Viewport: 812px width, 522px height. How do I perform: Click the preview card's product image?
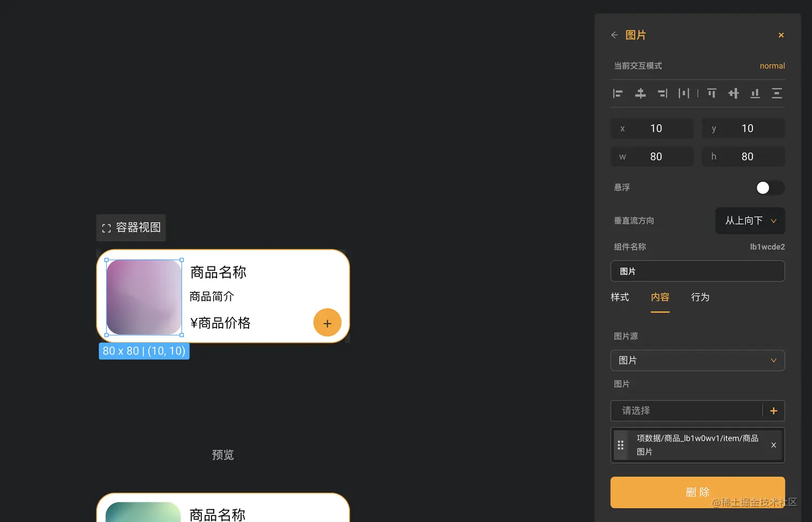pyautogui.click(x=143, y=512)
